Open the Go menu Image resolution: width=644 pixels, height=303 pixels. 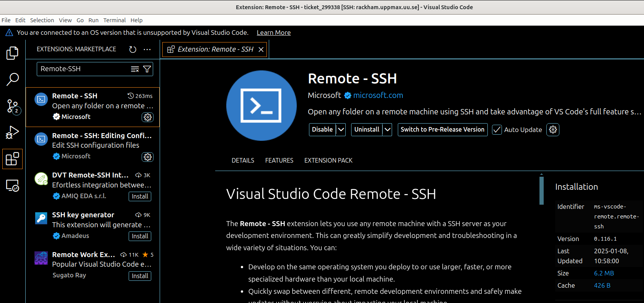pyautogui.click(x=80, y=20)
